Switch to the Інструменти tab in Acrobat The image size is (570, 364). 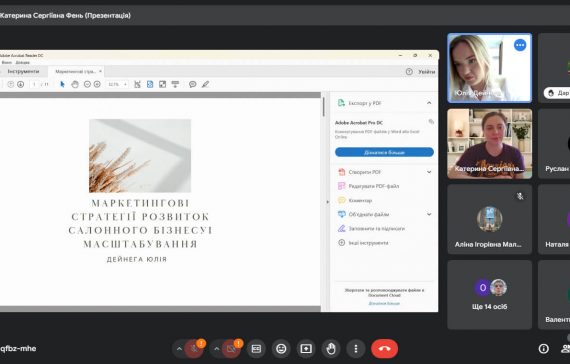click(x=23, y=72)
